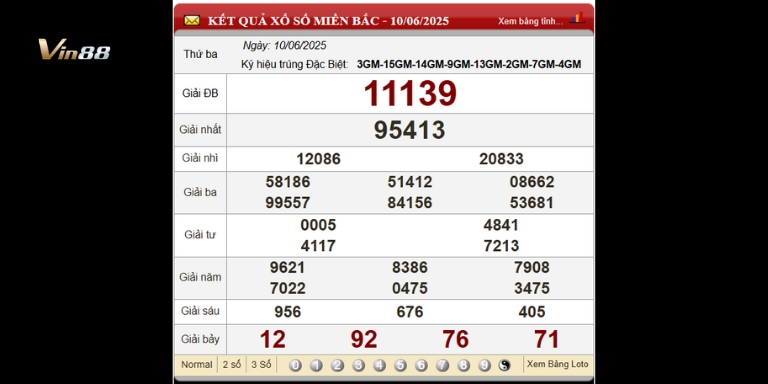Click fifth prize number 9621
Image resolution: width=768 pixels, height=384 pixels.
pos(288,268)
